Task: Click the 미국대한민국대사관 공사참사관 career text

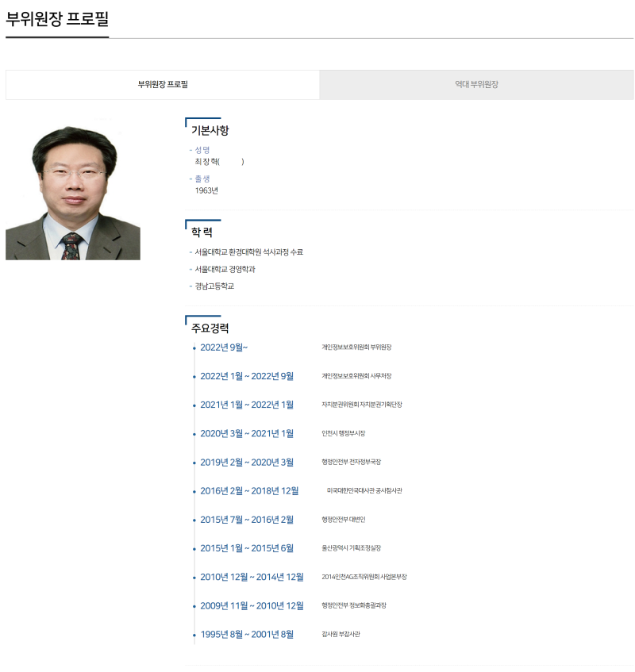Action: pos(364,491)
